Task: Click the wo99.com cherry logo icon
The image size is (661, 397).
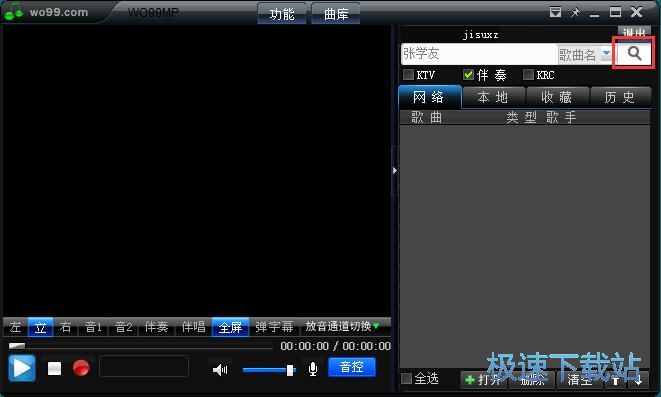Action: point(13,12)
